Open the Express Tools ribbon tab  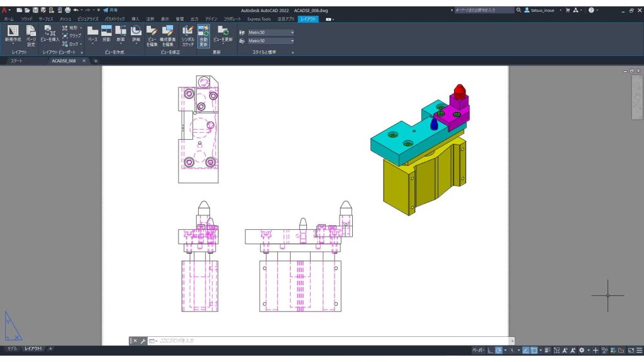click(258, 19)
